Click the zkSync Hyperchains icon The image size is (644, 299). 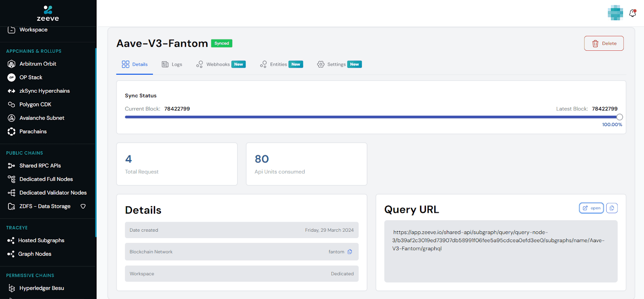[12, 91]
